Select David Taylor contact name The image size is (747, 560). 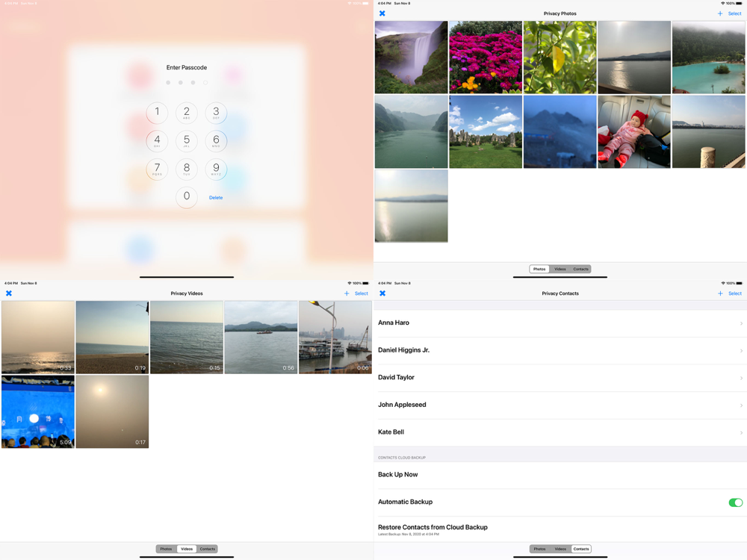click(x=396, y=377)
